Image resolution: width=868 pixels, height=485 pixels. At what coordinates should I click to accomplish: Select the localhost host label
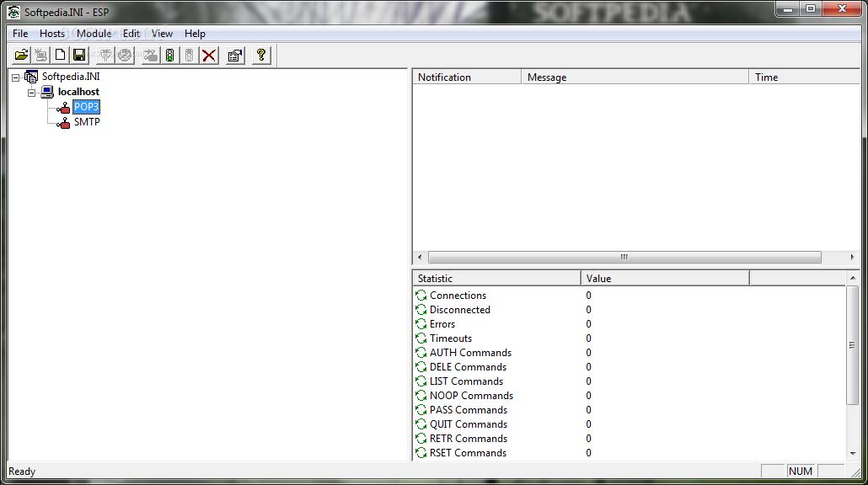(x=78, y=92)
